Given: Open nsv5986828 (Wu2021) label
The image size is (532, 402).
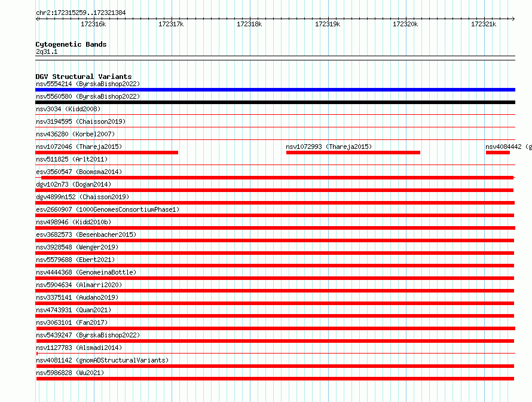Looking at the screenshot, I should [x=70, y=373].
